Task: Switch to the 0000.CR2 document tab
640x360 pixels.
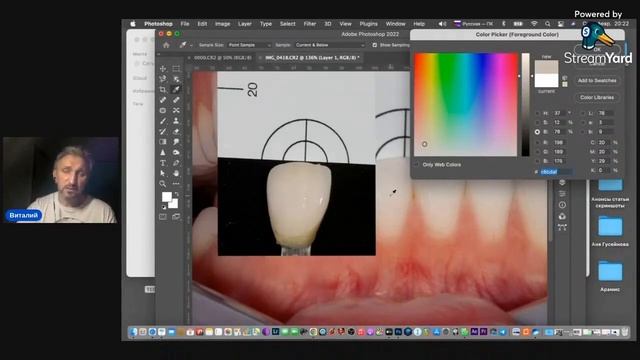Action: pyautogui.click(x=222, y=58)
